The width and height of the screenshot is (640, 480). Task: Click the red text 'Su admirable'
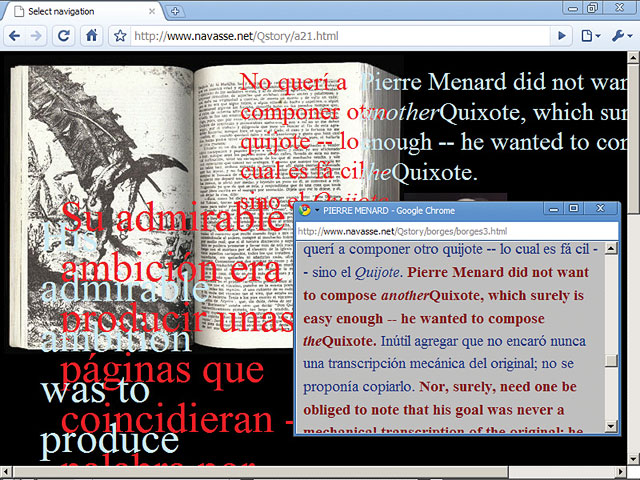(173, 217)
